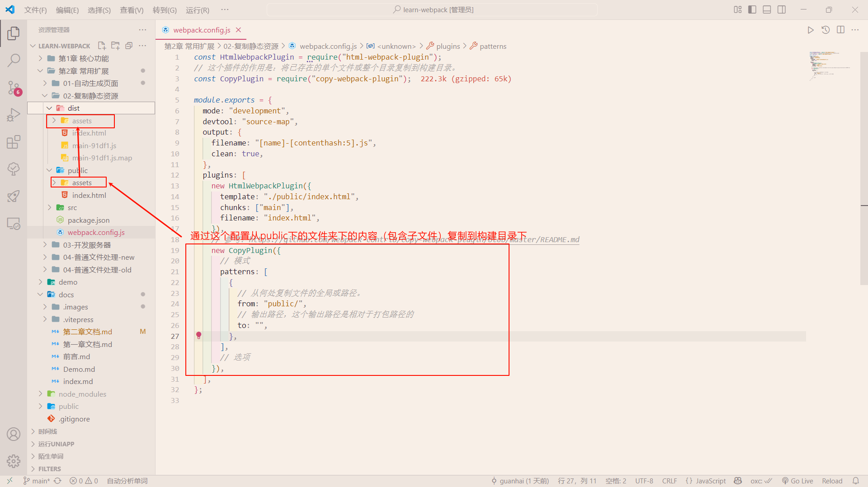Open editor more actions ellipsis

coord(855,30)
